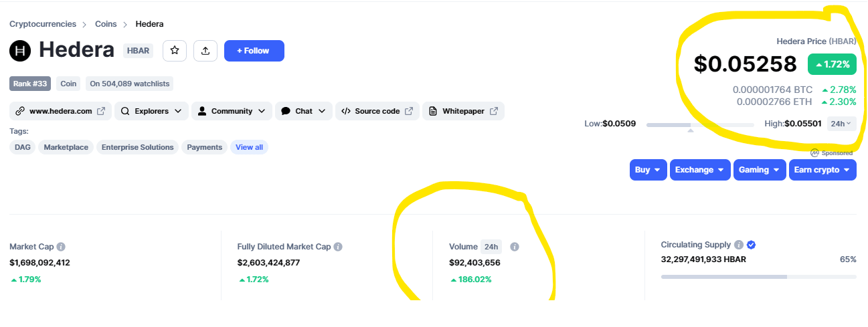Click the verified checkmark badge

[752, 245]
